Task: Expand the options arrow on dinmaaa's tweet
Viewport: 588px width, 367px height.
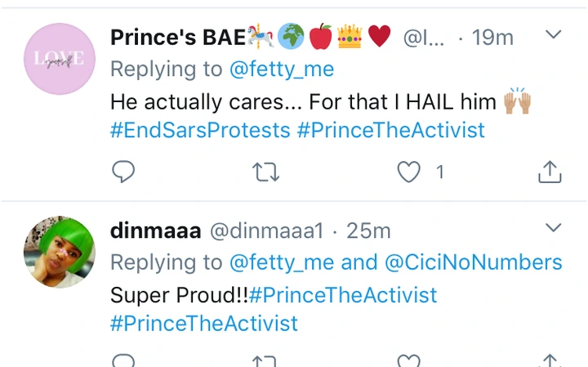Action: click(x=553, y=227)
